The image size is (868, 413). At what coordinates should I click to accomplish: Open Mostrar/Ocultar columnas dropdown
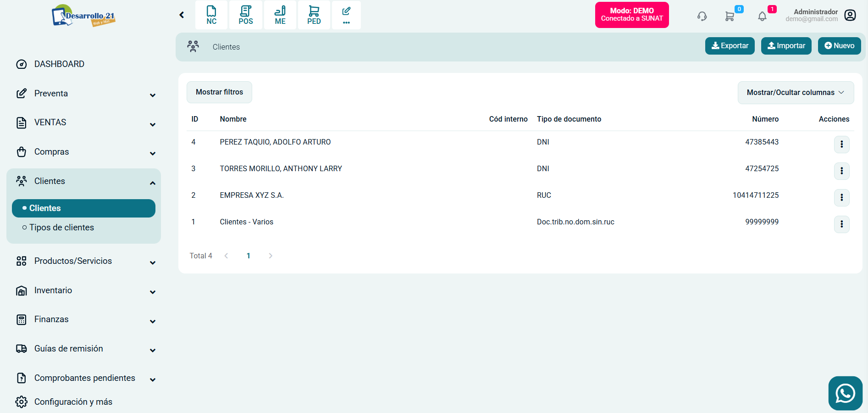pyautogui.click(x=795, y=93)
